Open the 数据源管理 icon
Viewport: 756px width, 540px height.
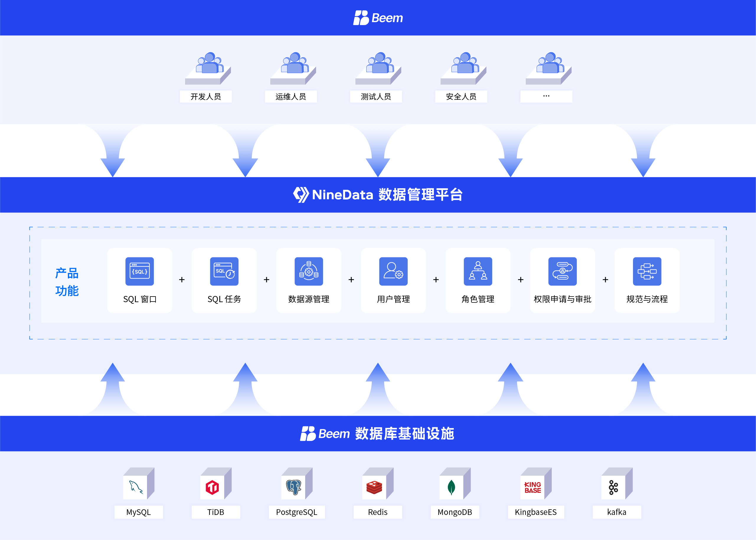click(309, 271)
